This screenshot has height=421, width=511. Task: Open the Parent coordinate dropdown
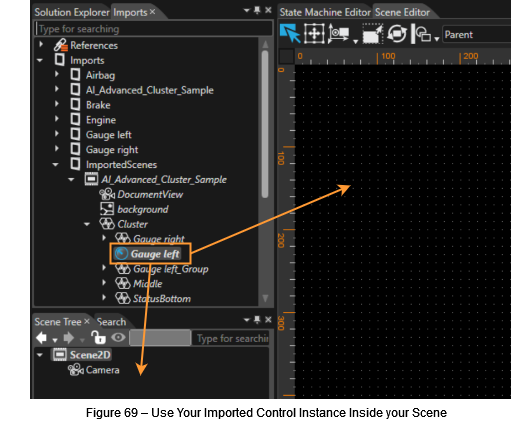pyautogui.click(x=477, y=34)
